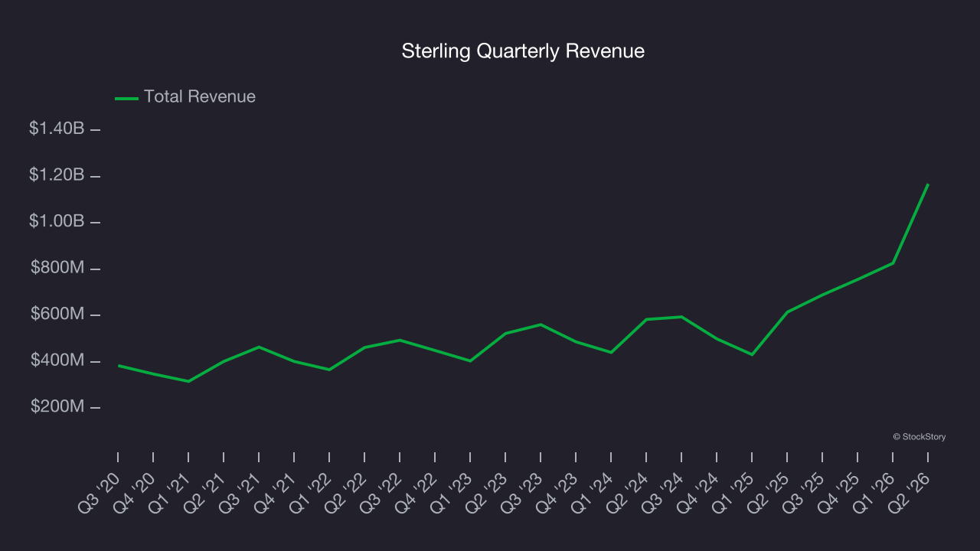Select the "Q4 '24" x-axis label
Image resolution: width=980 pixels, height=551 pixels.
tap(699, 492)
